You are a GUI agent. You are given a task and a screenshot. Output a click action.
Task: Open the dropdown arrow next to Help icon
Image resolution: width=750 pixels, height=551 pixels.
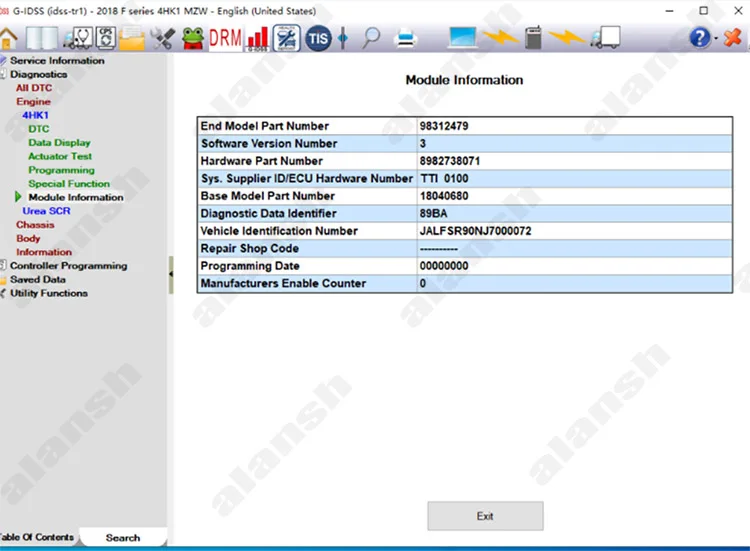pos(716,38)
